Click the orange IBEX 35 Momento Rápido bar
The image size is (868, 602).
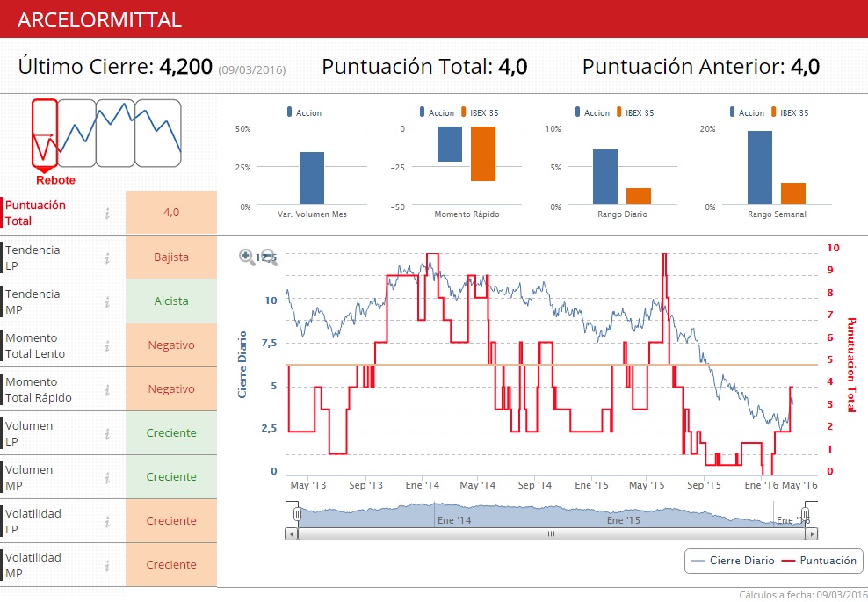483,154
